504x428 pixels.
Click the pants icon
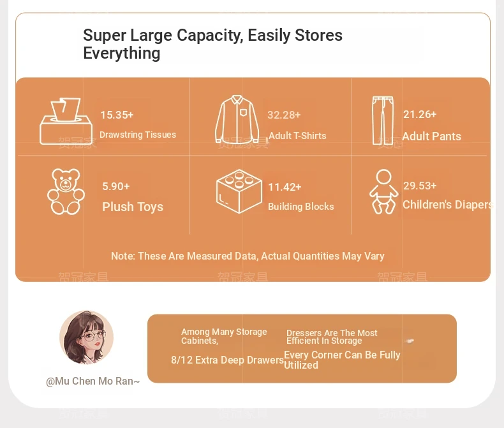pyautogui.click(x=383, y=121)
